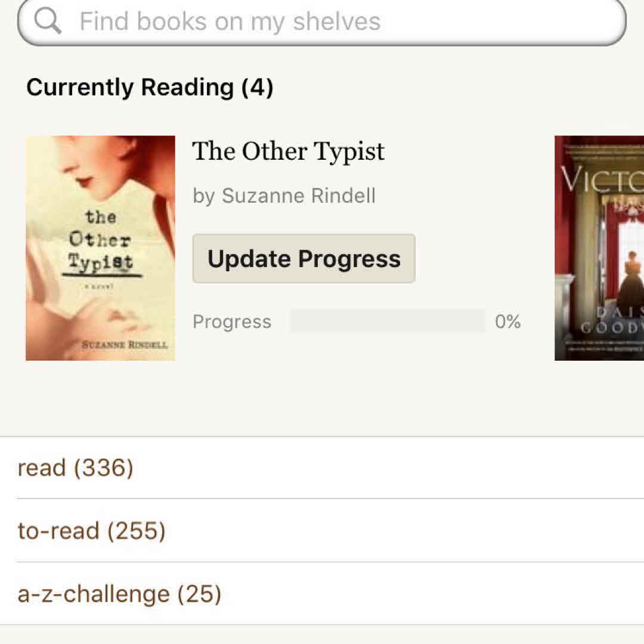The image size is (644, 644).
Task: Open the Victoria book cover
Action: point(599,248)
